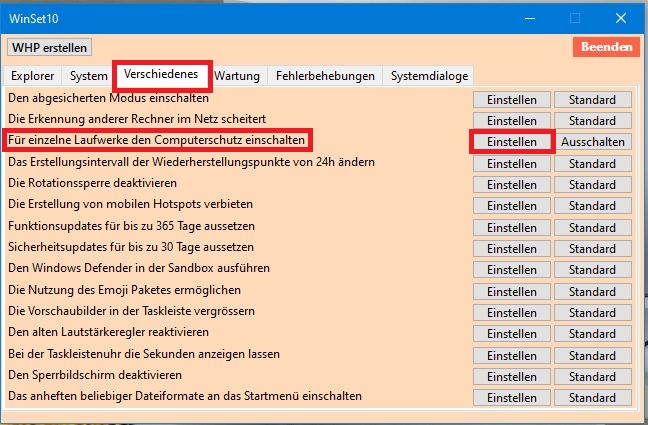Click Einstellen for mobilen Hotspots verbieten
Image resolution: width=648 pixels, height=425 pixels.
(512, 206)
